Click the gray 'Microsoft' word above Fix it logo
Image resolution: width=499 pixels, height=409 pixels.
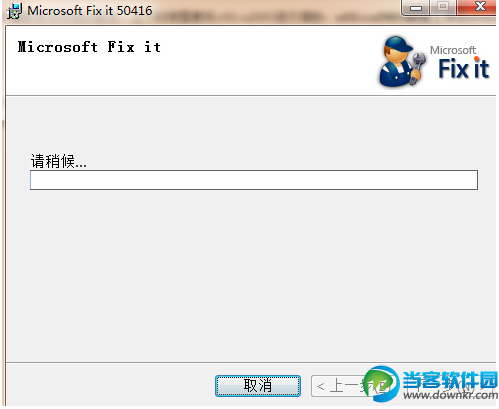(x=453, y=50)
